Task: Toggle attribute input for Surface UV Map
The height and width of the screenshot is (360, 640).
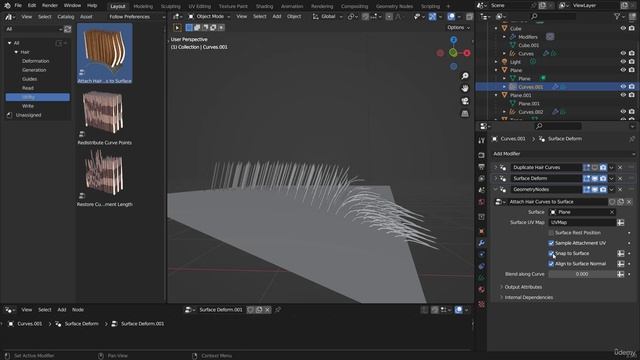Action: click(620, 222)
